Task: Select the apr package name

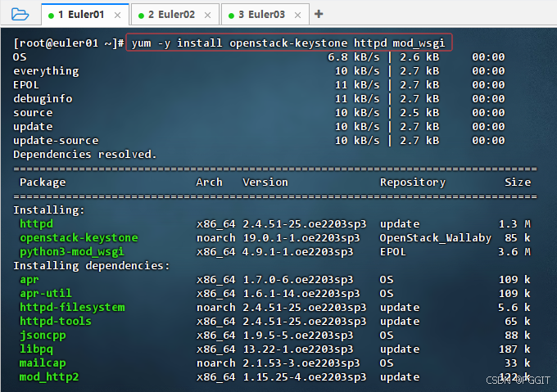Action: click(x=29, y=280)
